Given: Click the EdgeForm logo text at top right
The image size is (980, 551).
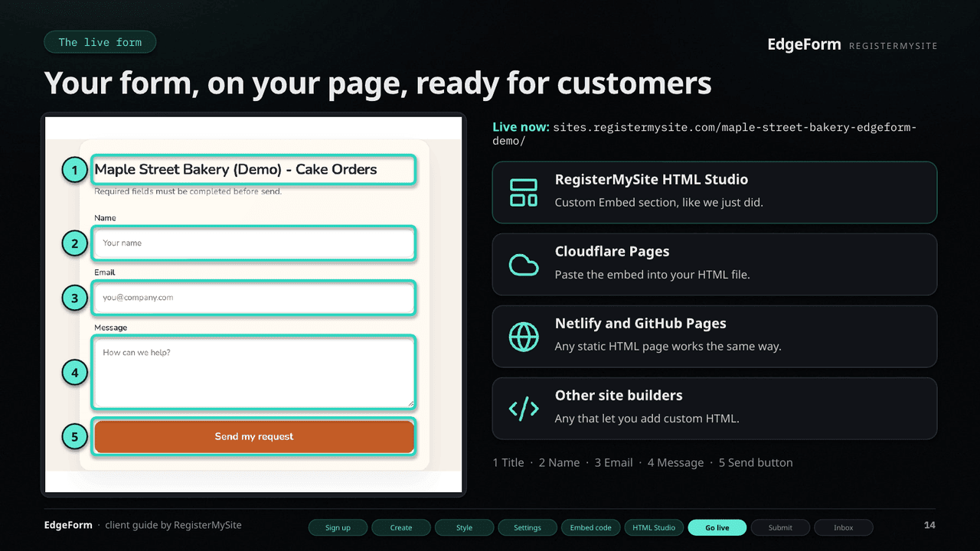Looking at the screenshot, I should click(804, 44).
